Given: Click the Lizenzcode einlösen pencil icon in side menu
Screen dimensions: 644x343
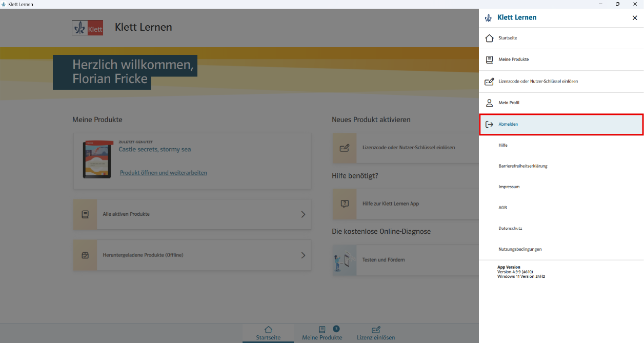Looking at the screenshot, I should coord(489,82).
